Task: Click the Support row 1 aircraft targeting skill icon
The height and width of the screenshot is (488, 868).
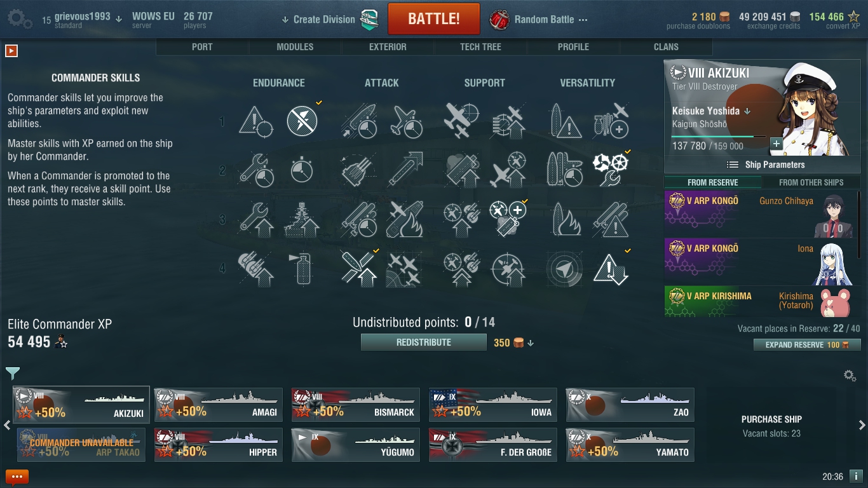Action: (461, 121)
